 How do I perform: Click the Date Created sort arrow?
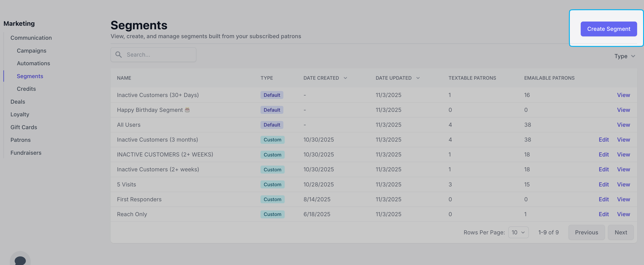coord(345,78)
